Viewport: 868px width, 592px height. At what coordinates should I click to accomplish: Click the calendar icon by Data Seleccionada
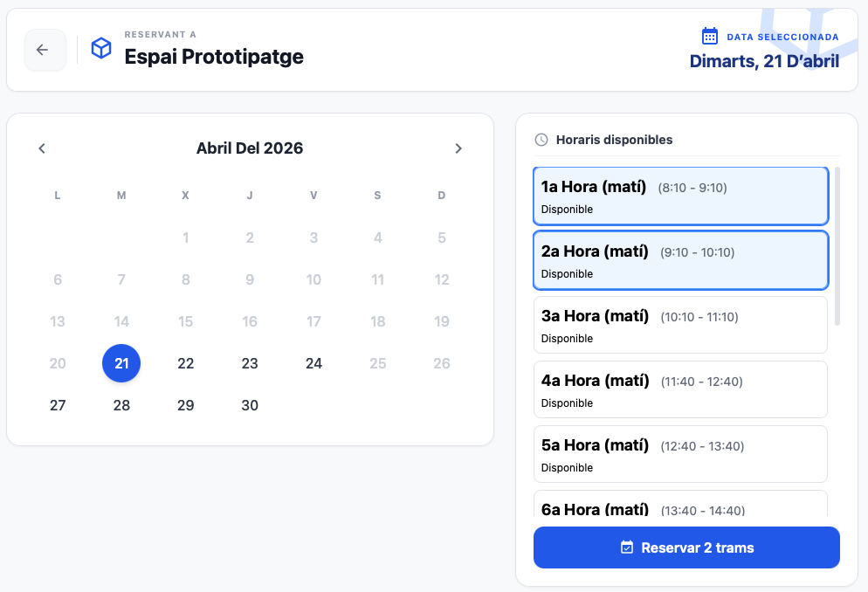point(710,37)
